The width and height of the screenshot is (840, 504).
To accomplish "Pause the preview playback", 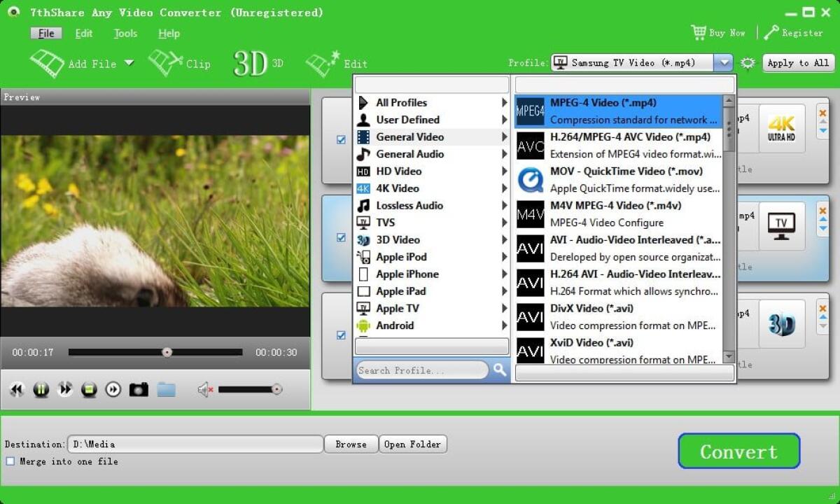I will [41, 390].
